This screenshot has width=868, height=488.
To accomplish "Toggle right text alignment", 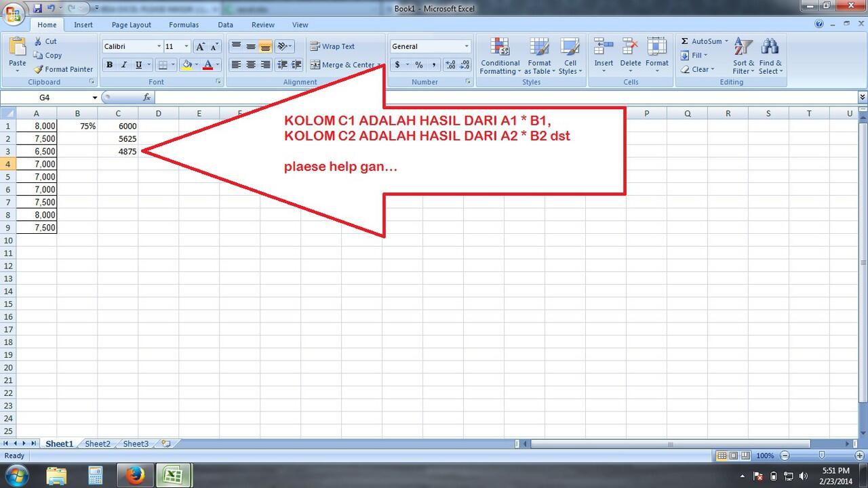I will tap(265, 65).
